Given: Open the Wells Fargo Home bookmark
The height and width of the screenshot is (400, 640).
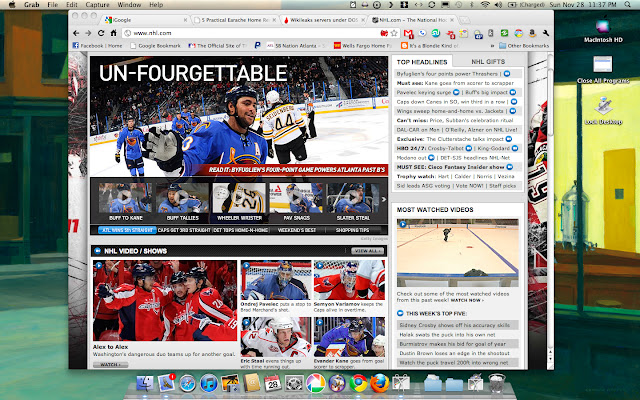Looking at the screenshot, I should 363,46.
